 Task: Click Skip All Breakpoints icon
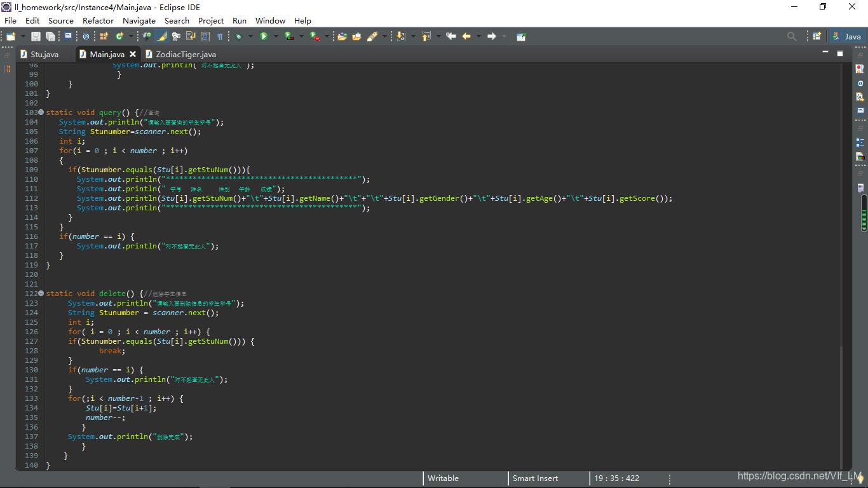86,36
